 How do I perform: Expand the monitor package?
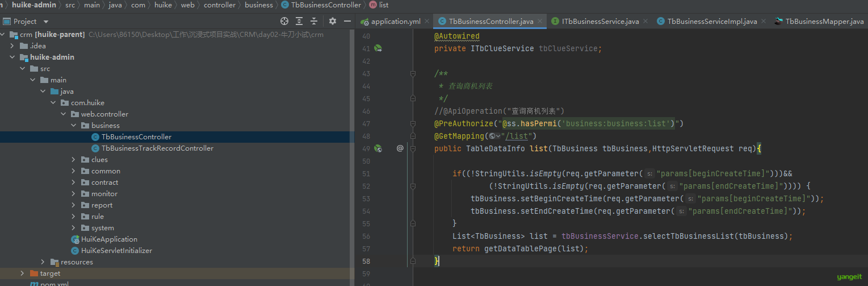(74, 194)
